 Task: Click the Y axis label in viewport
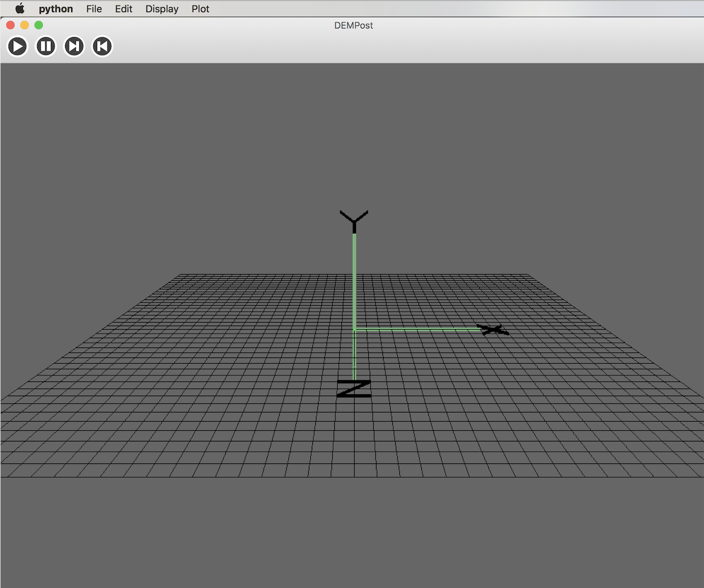click(354, 221)
